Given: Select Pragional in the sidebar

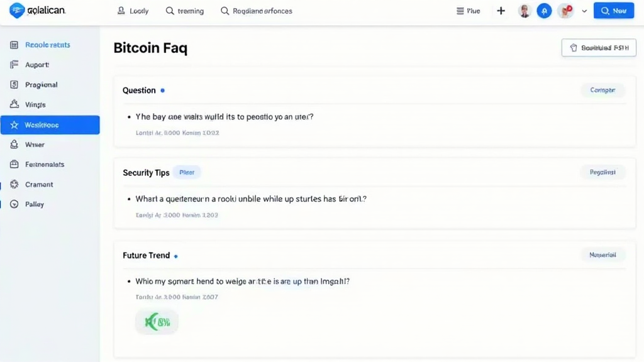Looking at the screenshot, I should pos(41,85).
